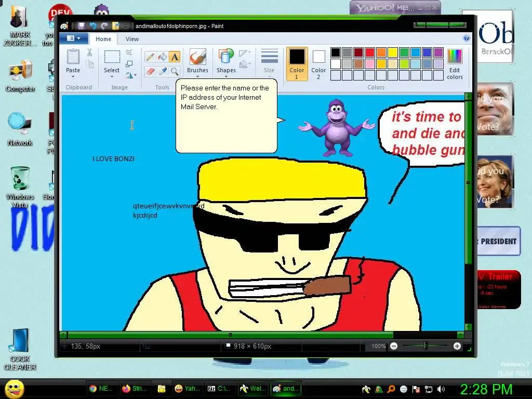The width and height of the screenshot is (532, 399).
Task: Click the Print preview icon in quick access toolbar
Action: pos(116,26)
